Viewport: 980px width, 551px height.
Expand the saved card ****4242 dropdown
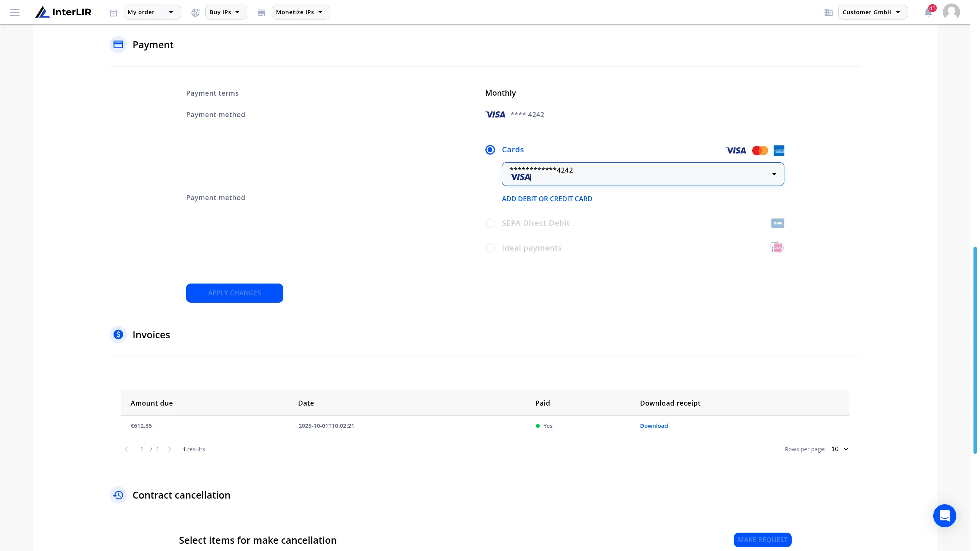pos(643,174)
